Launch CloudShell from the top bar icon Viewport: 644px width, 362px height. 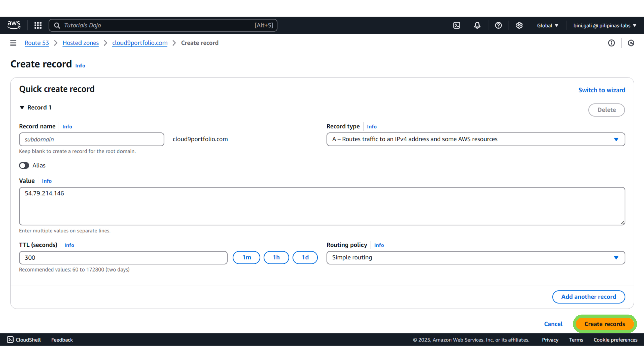click(457, 25)
